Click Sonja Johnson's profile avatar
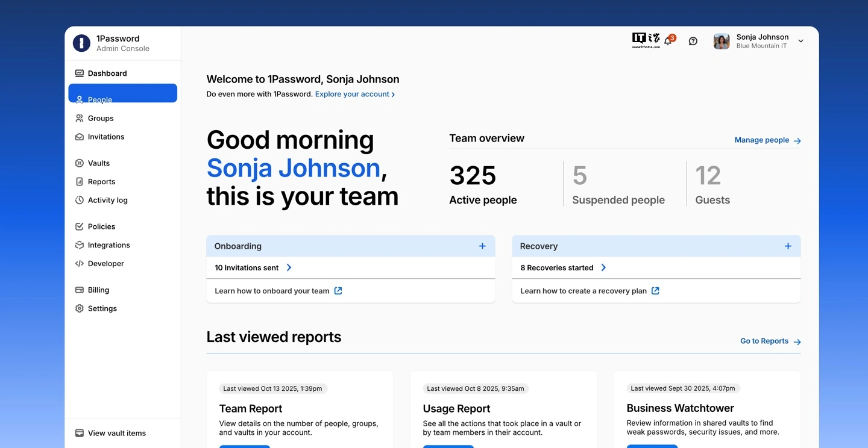 (x=722, y=42)
